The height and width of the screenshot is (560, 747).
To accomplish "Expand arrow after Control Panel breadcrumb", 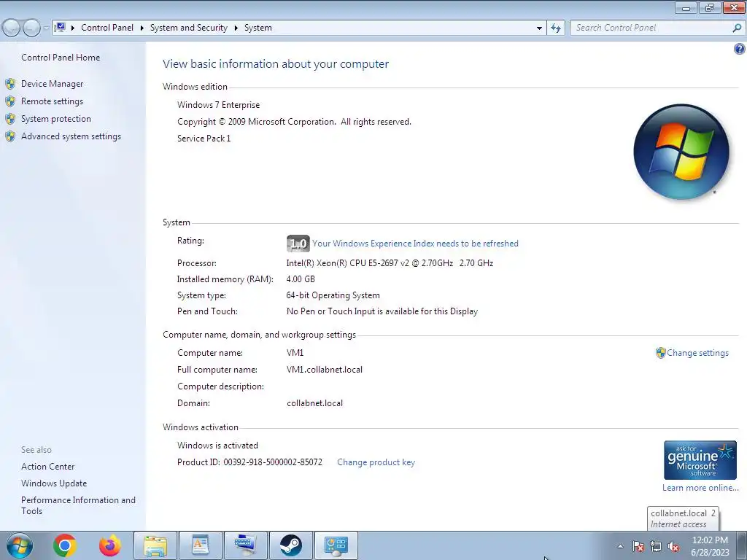I will (x=142, y=28).
